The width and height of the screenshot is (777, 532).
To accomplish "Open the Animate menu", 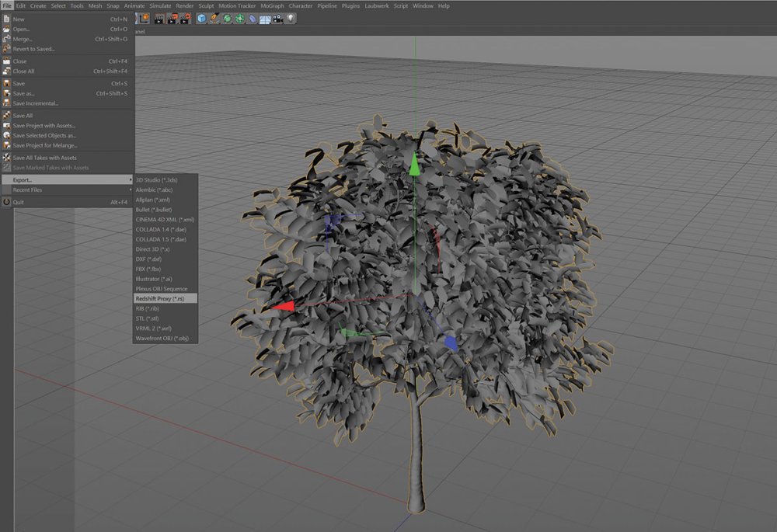I will pyautogui.click(x=134, y=6).
